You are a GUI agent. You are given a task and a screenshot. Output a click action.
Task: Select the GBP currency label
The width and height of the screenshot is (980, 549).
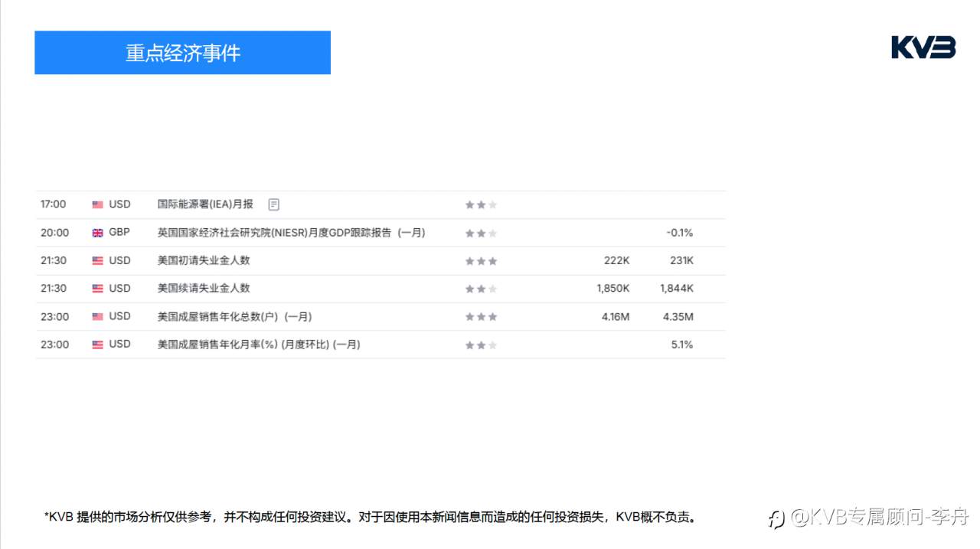[x=121, y=232]
